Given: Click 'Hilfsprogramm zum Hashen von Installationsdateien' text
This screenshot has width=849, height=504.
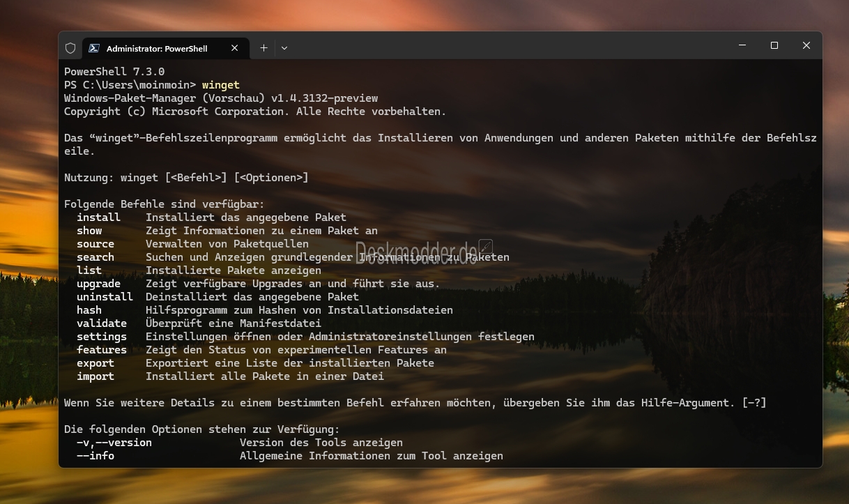Looking at the screenshot, I should click(299, 310).
